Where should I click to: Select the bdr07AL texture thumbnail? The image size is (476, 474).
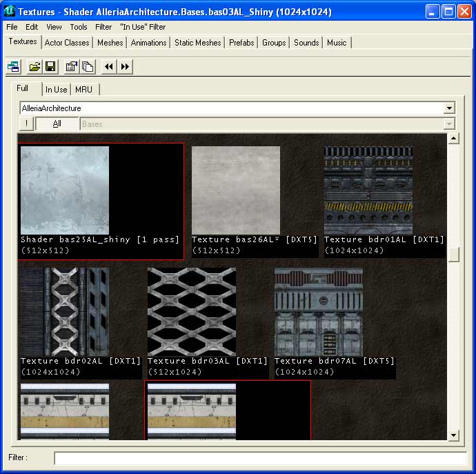(319, 312)
